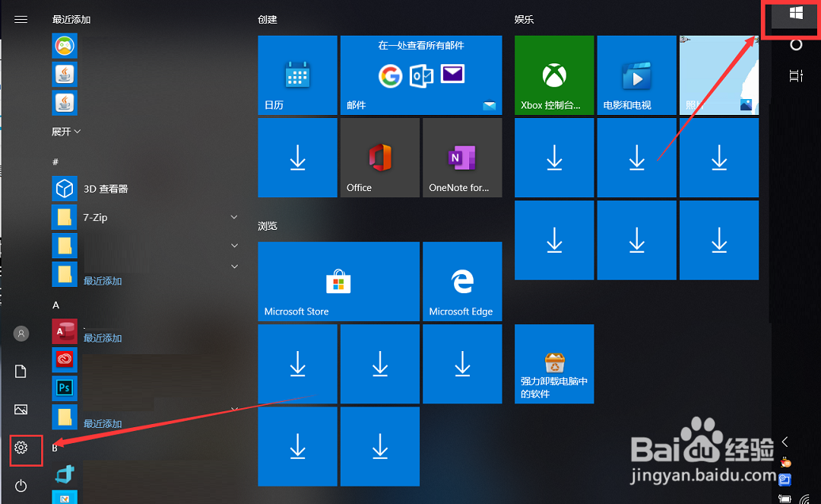Click the 创建 tile group title
Viewport: 821px width, 504px height.
pyautogui.click(x=268, y=20)
